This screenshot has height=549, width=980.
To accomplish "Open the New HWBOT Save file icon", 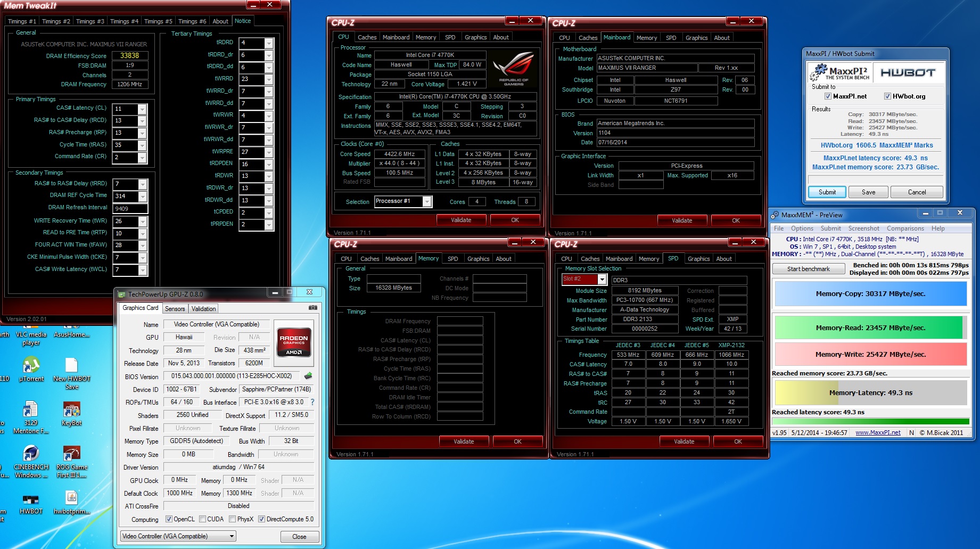I will pyautogui.click(x=72, y=374).
